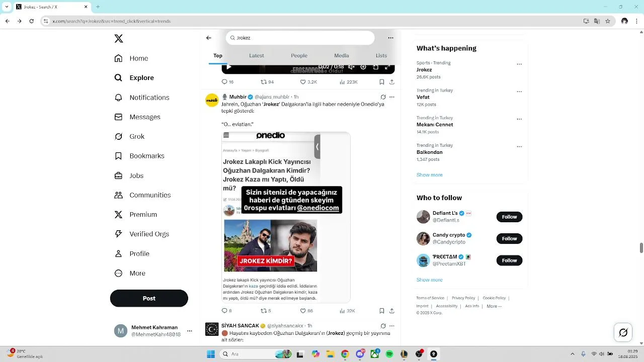Viewport: 644px width, 362px height.
Task: Open Messages from the sidebar
Action: point(137,117)
